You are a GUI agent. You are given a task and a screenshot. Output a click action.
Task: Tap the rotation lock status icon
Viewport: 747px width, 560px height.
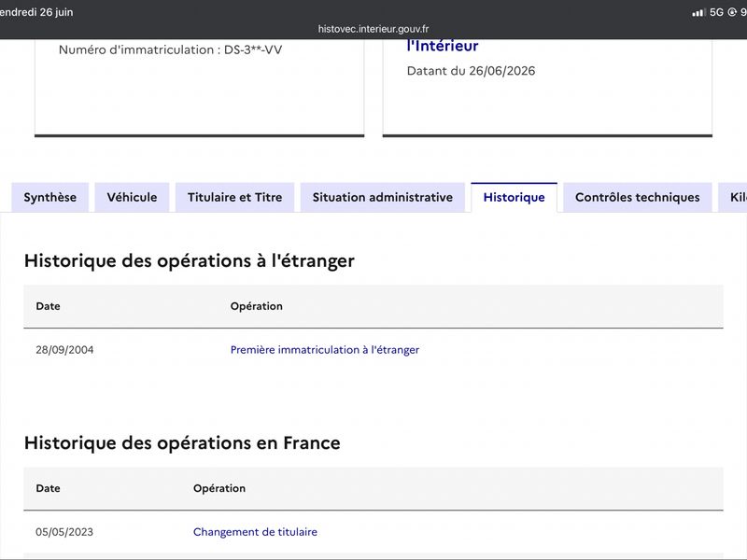732,12
